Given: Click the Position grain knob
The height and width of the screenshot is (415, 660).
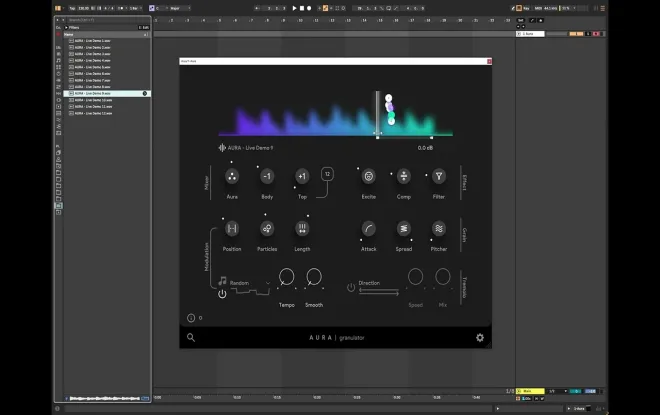Looking at the screenshot, I should [232, 229].
